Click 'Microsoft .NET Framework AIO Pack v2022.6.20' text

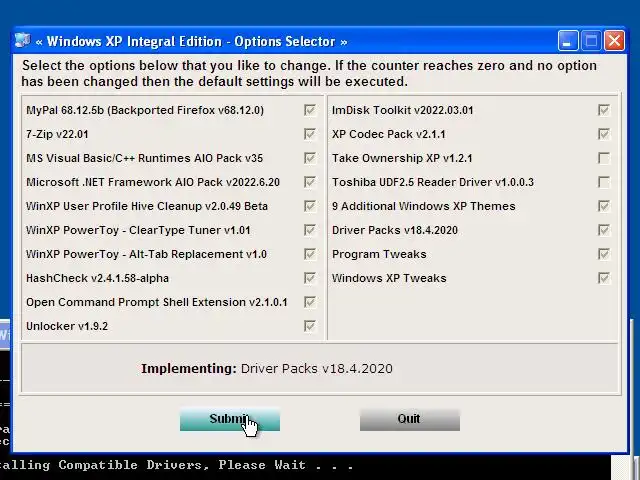pos(153,182)
